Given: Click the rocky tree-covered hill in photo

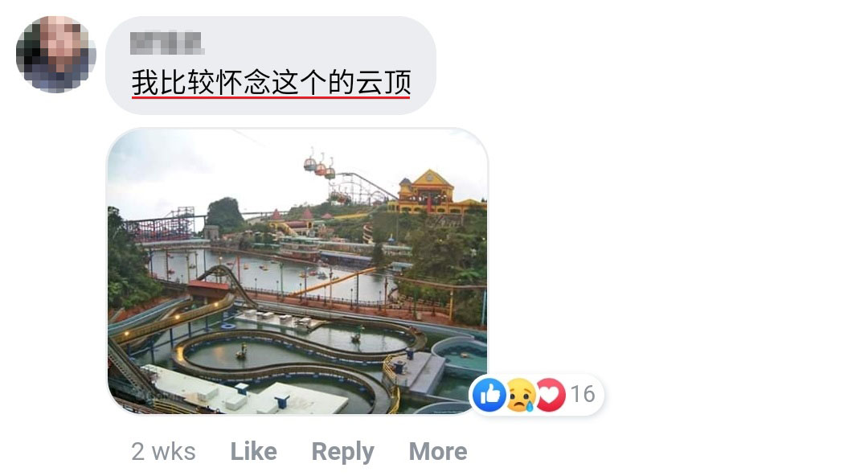Looking at the screenshot, I should (225, 215).
